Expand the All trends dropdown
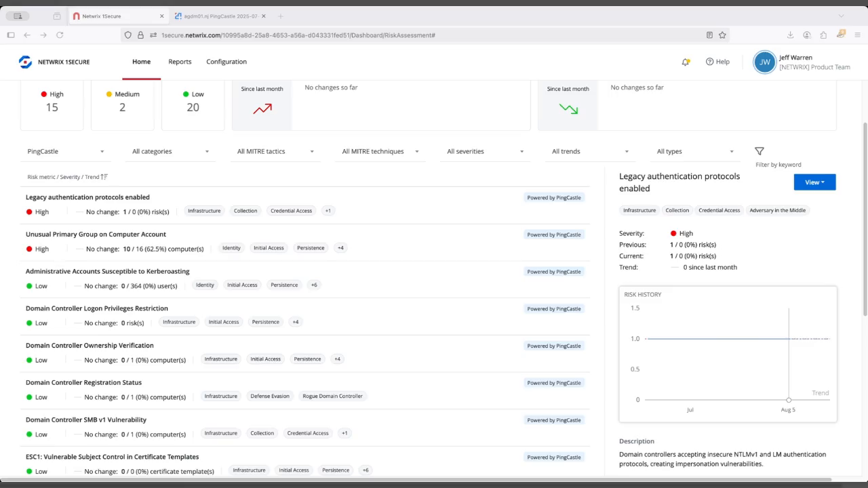This screenshot has height=488, width=868. coord(590,152)
